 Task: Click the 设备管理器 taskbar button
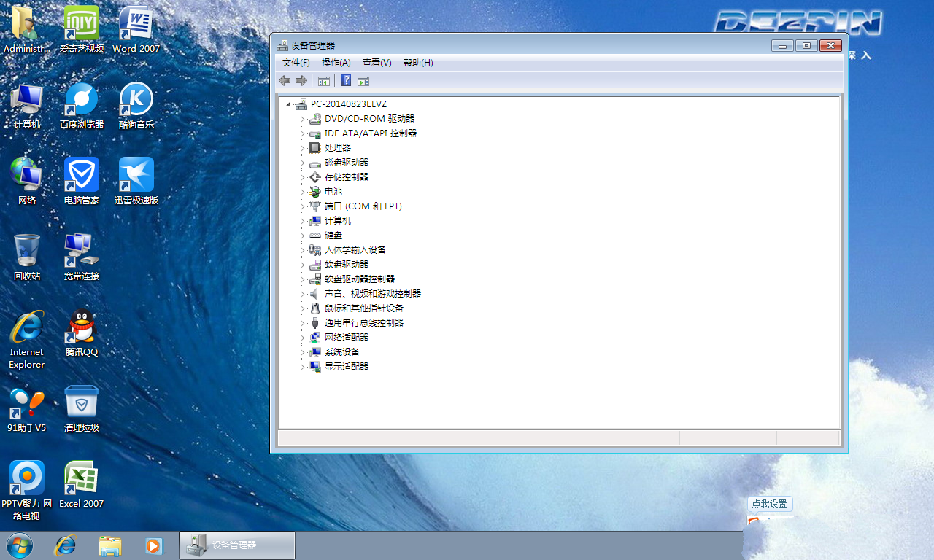pos(236,545)
